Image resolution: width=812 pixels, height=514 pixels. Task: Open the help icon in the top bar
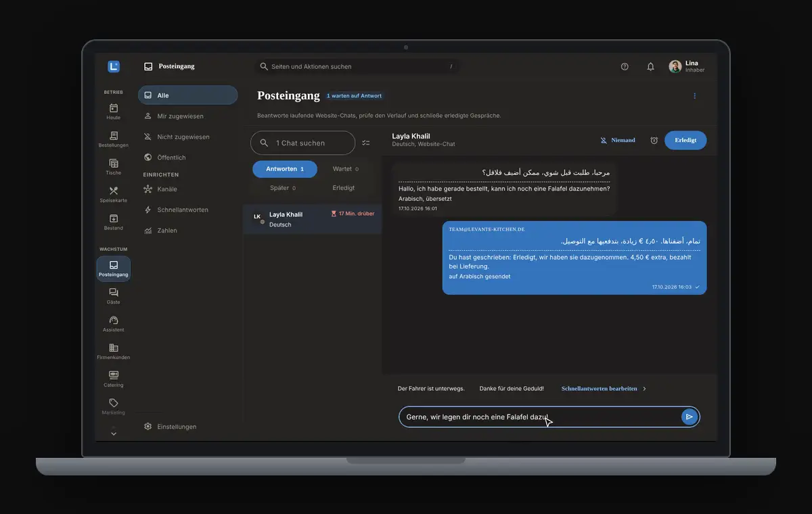tap(625, 66)
